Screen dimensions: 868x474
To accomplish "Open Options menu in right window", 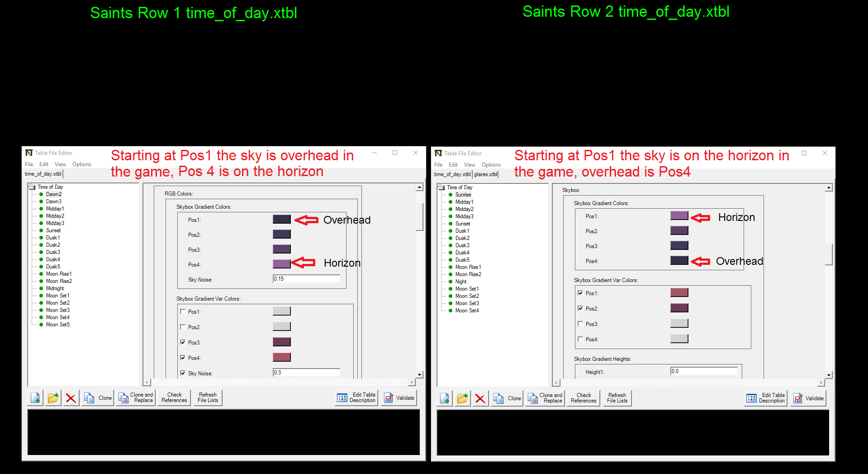I will click(491, 165).
